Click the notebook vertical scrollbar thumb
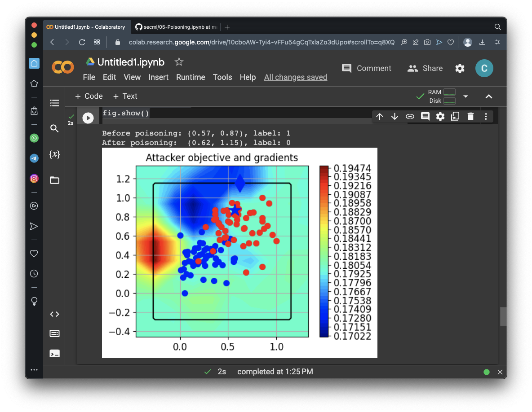Viewport: 532px width, 412px height. point(503,316)
